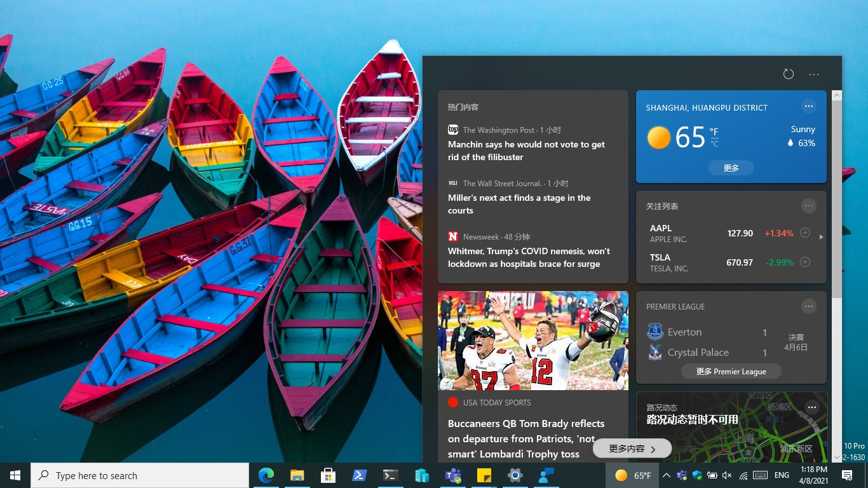The height and width of the screenshot is (488, 868).
Task: Open the 关注列表 watchlist options menu
Action: [x=809, y=206]
